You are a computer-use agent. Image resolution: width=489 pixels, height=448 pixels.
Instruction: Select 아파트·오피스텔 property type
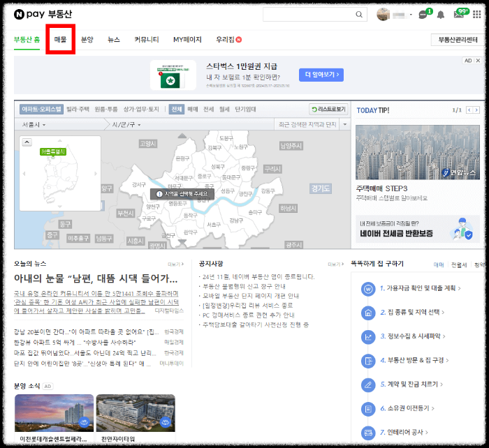41,109
